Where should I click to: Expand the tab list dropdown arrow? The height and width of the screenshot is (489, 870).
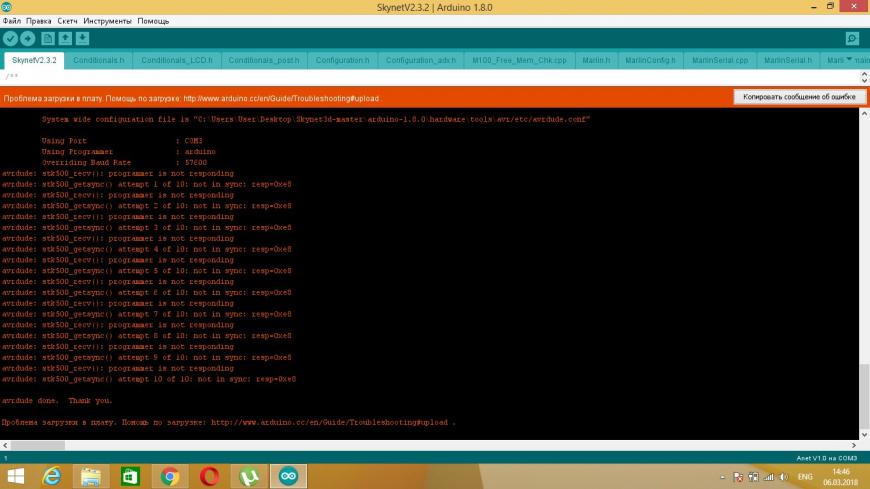click(x=849, y=59)
